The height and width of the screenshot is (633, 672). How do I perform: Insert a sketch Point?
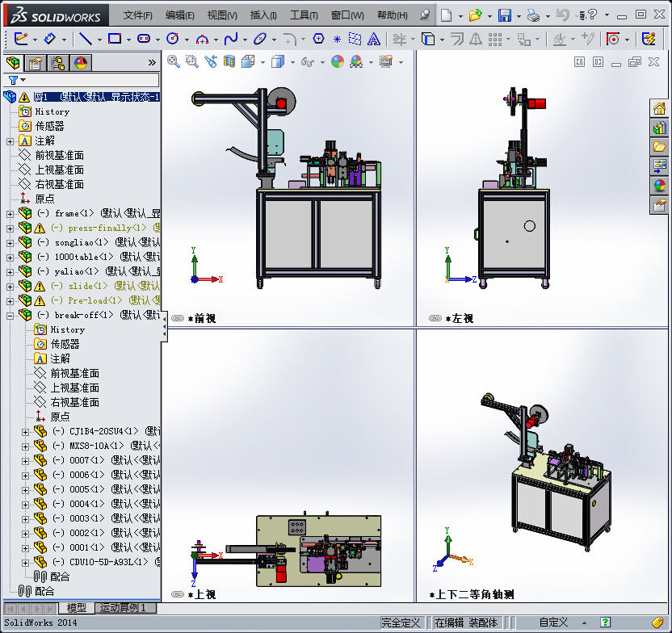pyautogui.click(x=337, y=40)
